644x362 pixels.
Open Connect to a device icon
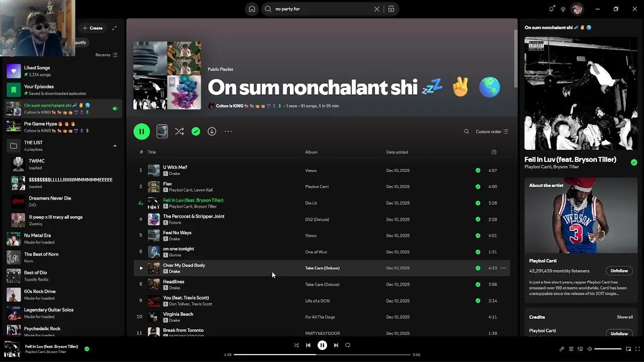point(580,349)
